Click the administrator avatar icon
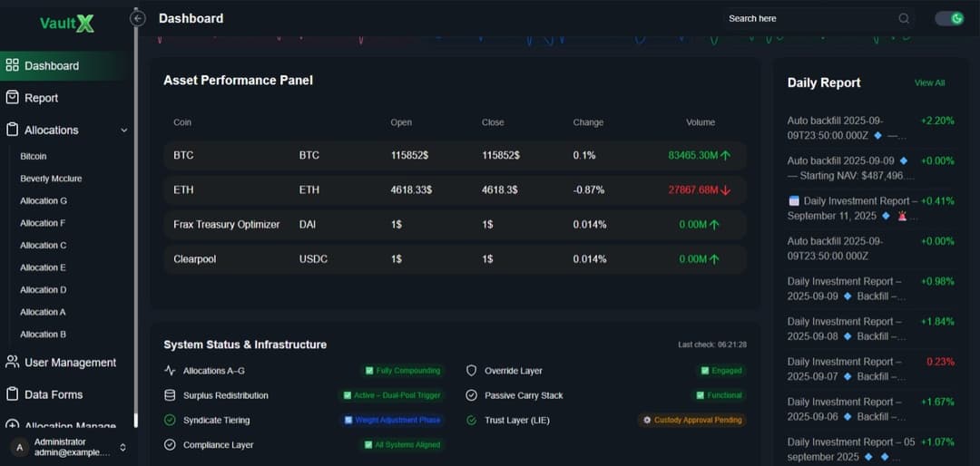980x466 pixels. 20,447
